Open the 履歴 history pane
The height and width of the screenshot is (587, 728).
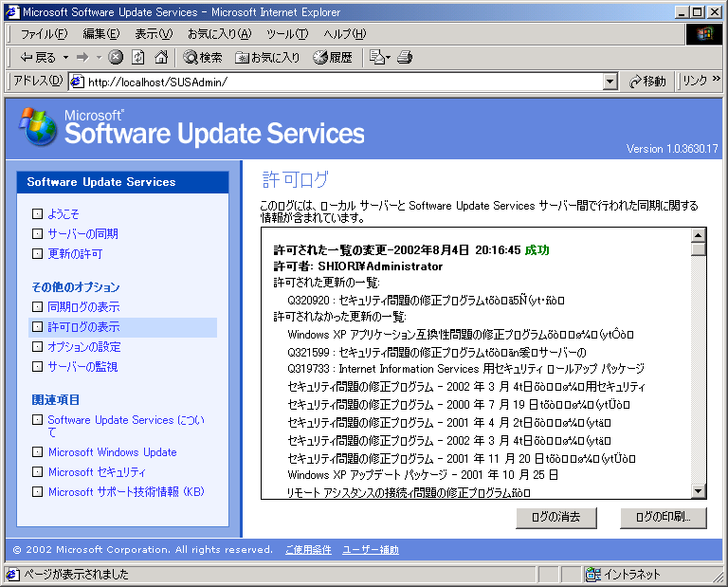point(333,57)
